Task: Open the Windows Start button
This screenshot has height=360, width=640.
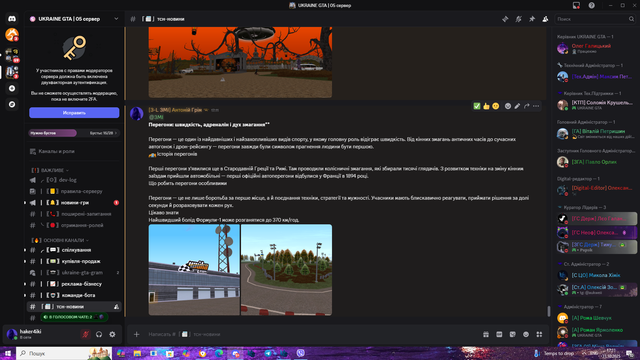Action: [x=8, y=353]
